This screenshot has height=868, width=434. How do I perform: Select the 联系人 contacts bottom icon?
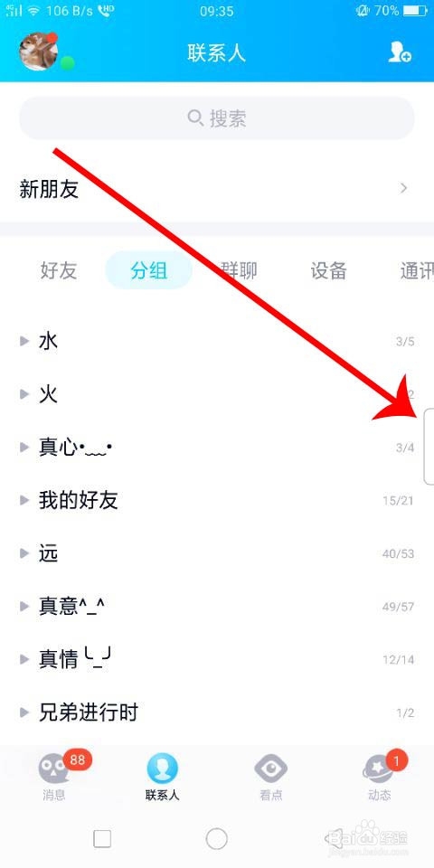tap(162, 769)
